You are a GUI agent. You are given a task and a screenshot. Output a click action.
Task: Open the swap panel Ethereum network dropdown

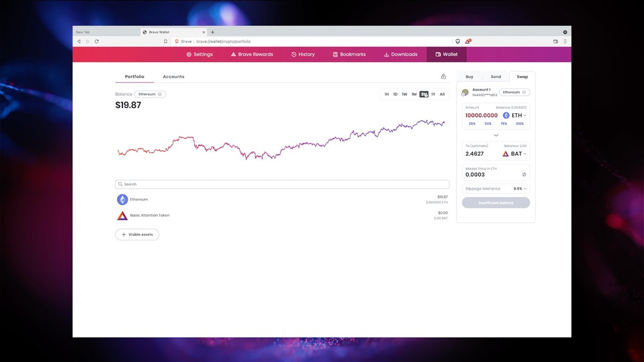514,93
